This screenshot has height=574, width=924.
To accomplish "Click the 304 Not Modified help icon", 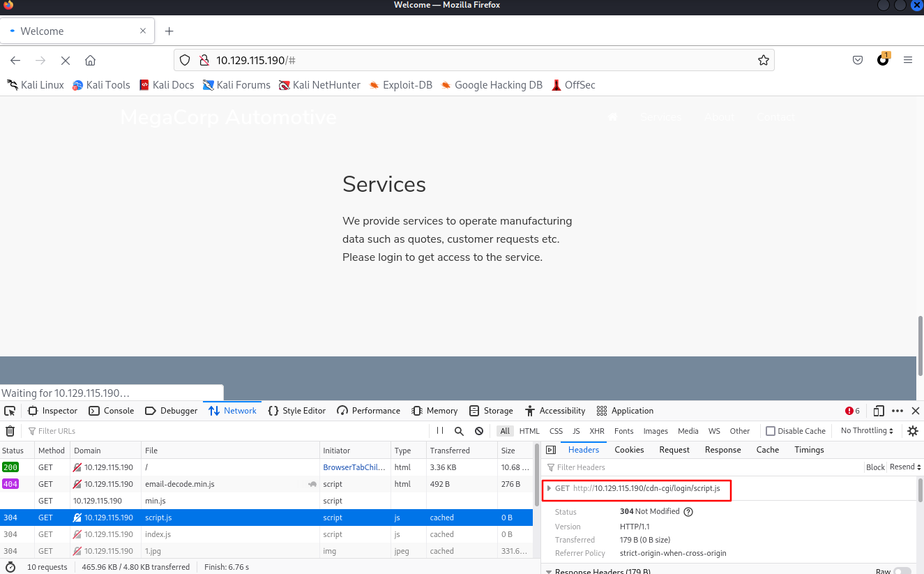I will pyautogui.click(x=688, y=511).
